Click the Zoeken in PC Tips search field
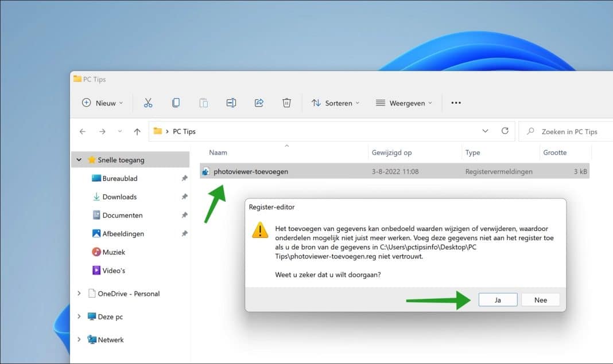Screen dimensions: 613x364 click(x=565, y=131)
